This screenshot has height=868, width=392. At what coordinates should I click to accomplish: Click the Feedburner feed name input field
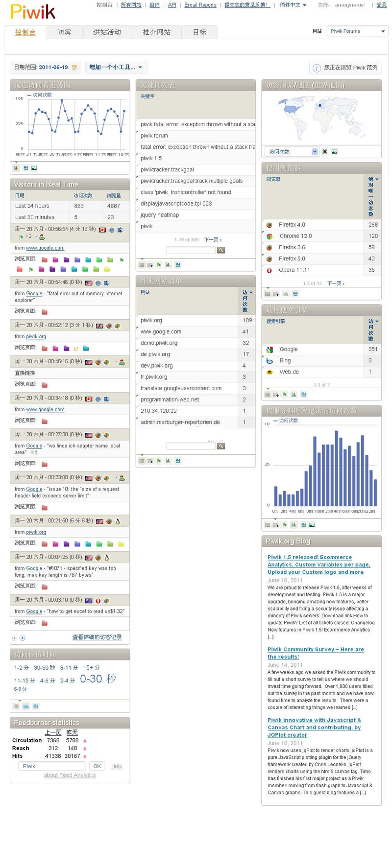click(x=52, y=766)
